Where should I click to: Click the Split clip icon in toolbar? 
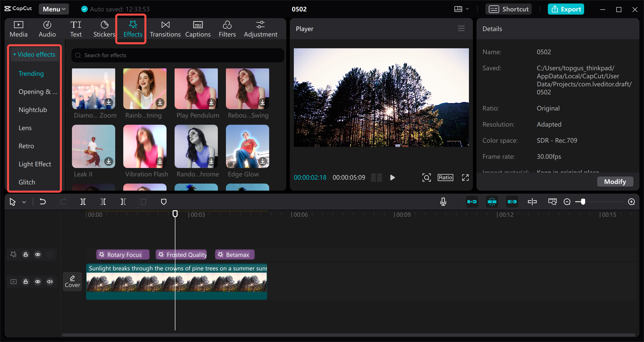(83, 201)
